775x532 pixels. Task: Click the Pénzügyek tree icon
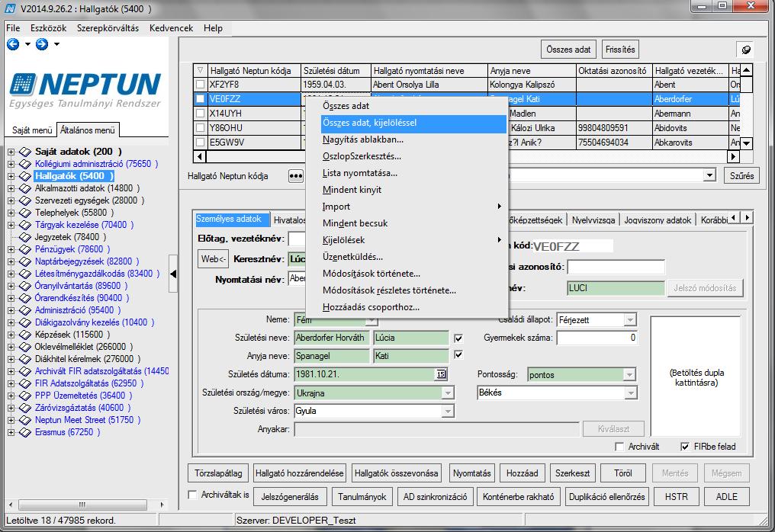(24, 249)
